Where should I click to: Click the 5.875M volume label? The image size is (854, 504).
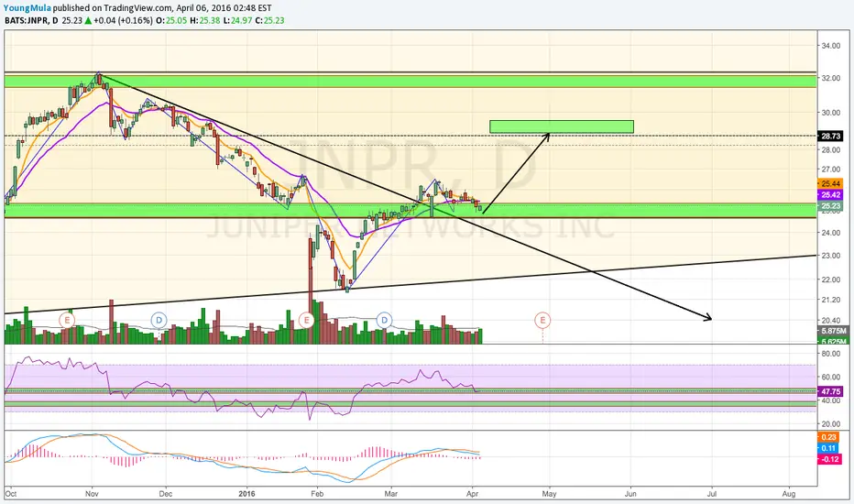(833, 332)
